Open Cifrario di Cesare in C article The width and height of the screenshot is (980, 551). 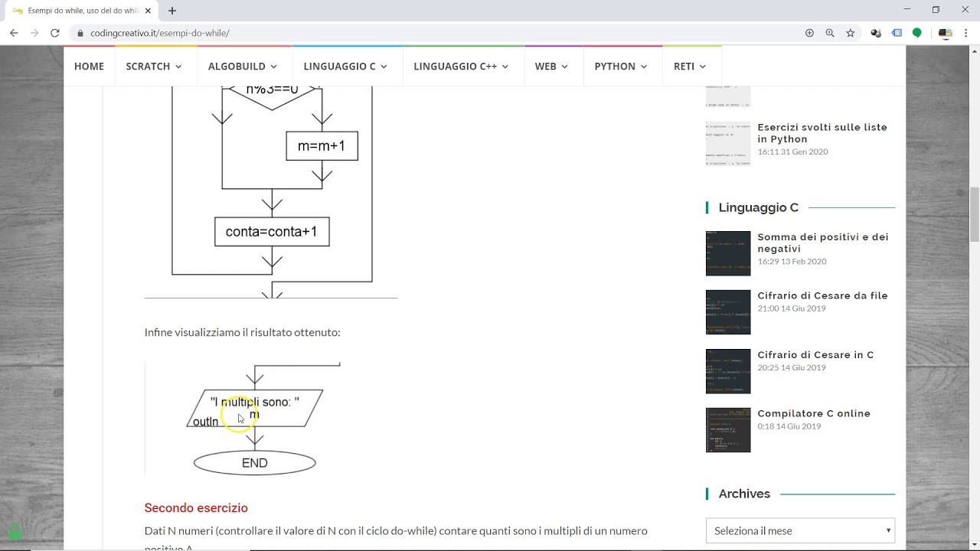815,354
